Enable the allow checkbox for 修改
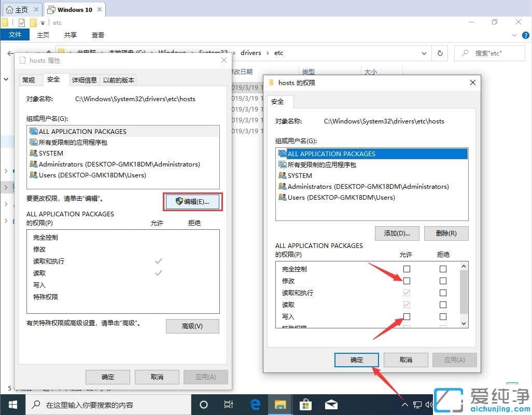Viewport: 532px width, 415px height. pyautogui.click(x=407, y=281)
